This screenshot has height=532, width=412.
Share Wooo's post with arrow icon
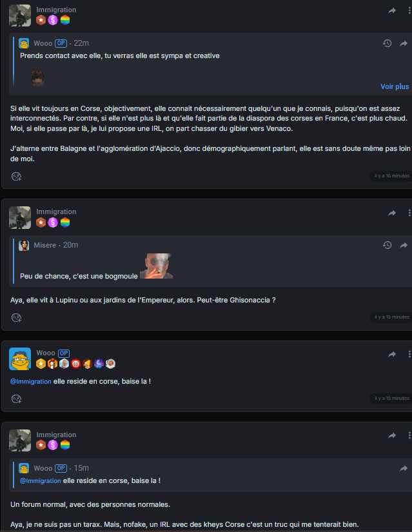392,354
